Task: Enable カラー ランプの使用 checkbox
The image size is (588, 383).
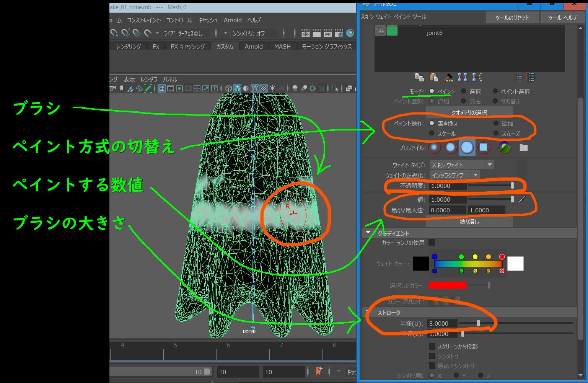Action: pyautogui.click(x=432, y=242)
